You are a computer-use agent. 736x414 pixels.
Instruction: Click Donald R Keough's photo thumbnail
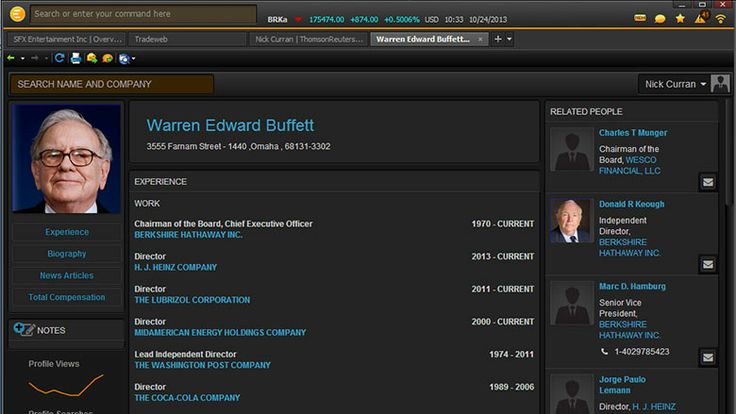coord(572,221)
